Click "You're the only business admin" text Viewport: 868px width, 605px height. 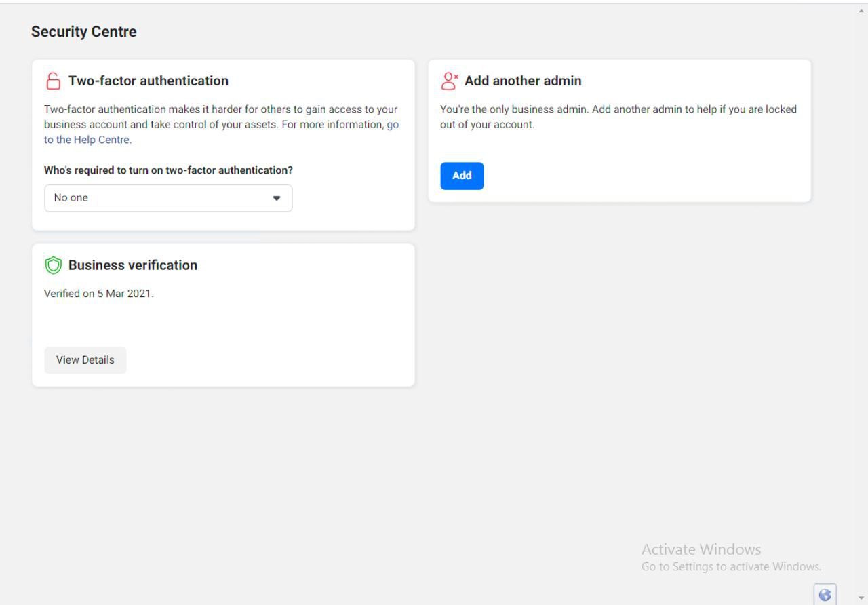coord(618,117)
